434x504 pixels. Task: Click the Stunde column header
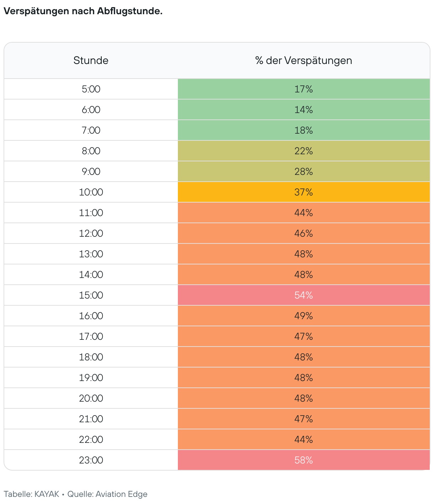click(x=91, y=60)
